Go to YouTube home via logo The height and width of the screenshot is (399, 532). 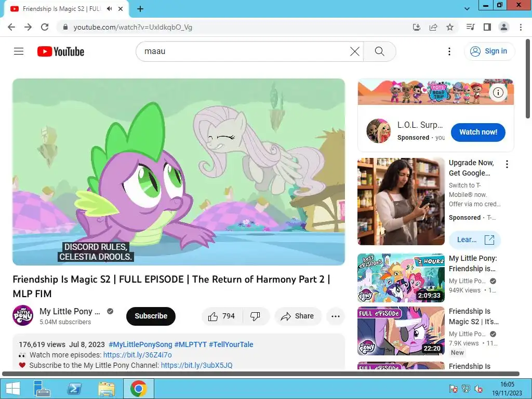[x=61, y=51]
